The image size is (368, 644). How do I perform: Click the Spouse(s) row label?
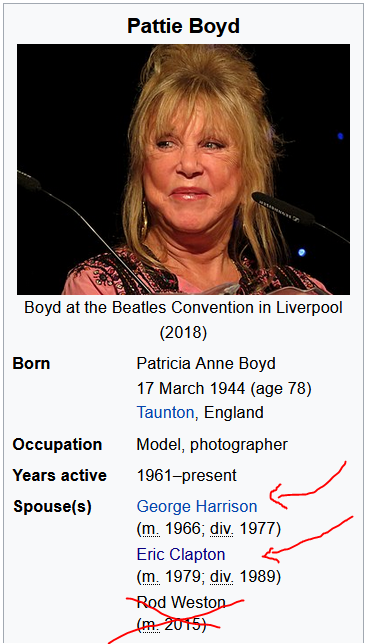pos(52,506)
